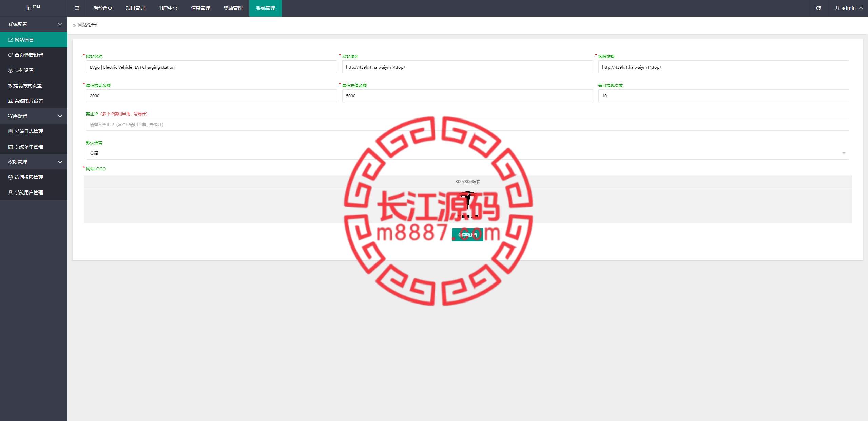
Task: Click the 网站设置 breadcrumb text
Action: [x=87, y=25]
